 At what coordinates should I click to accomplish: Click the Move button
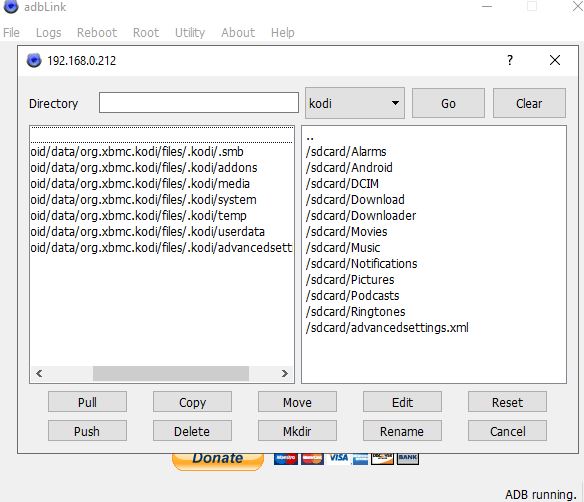[297, 402]
